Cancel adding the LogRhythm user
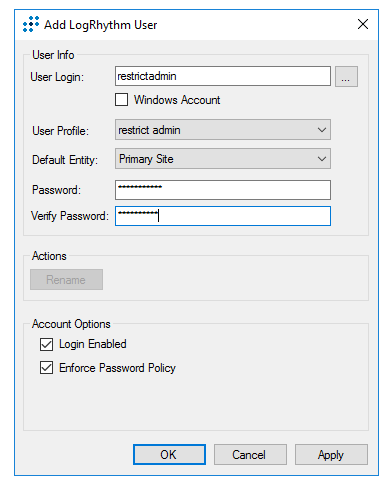The image size is (389, 484). pyautogui.click(x=250, y=454)
